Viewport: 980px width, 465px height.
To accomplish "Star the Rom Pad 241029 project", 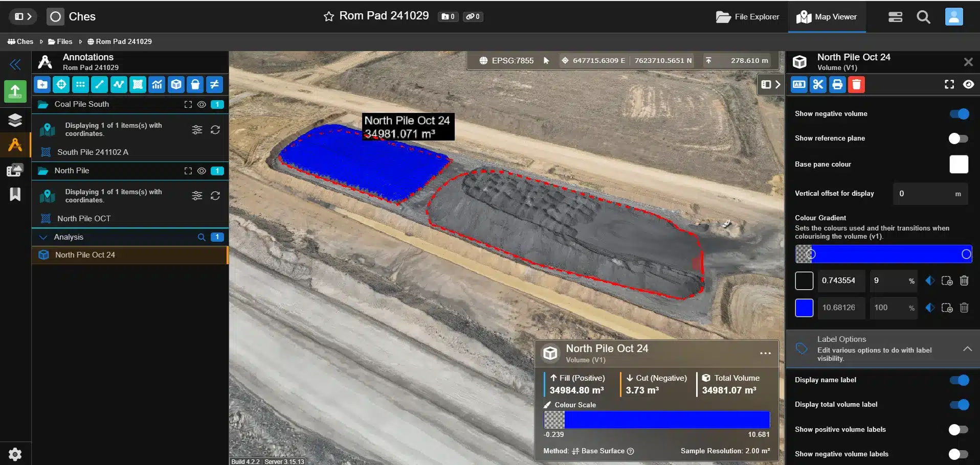I will click(328, 16).
